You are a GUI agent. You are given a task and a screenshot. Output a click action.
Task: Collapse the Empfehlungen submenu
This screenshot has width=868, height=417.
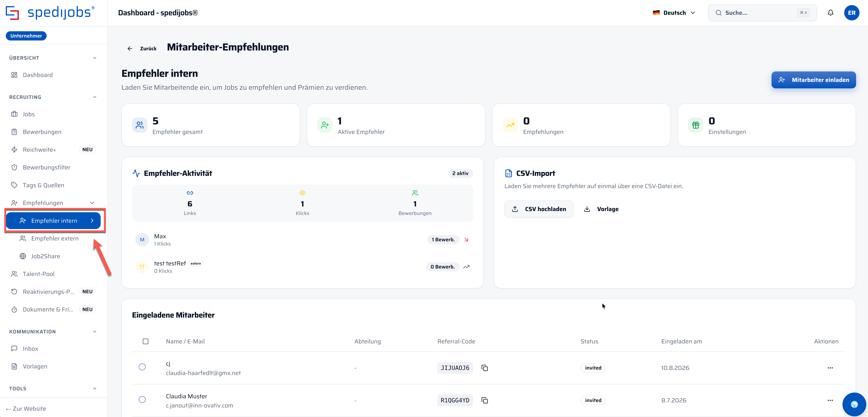[x=92, y=203]
